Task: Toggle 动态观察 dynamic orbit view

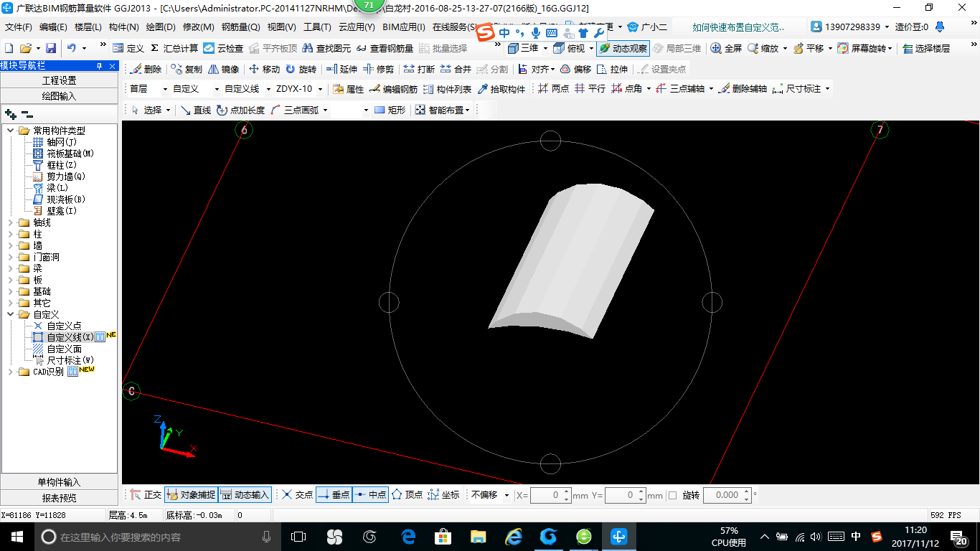Action: 622,48
